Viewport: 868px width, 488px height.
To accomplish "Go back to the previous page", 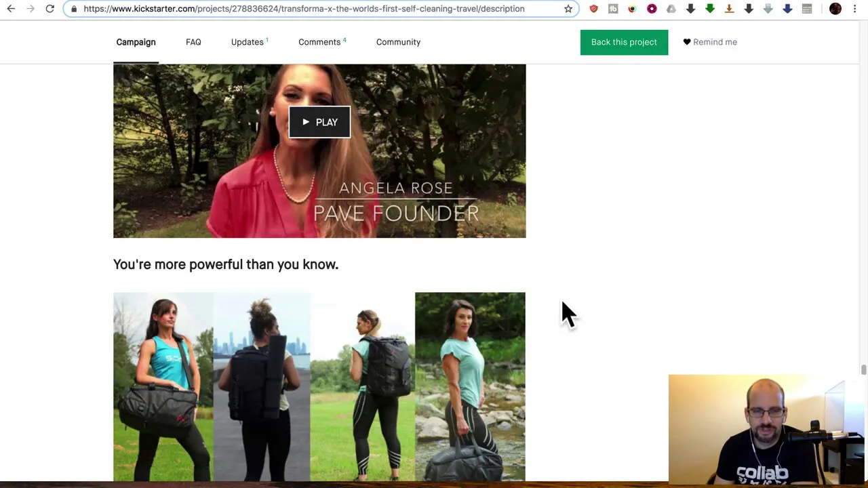I will pos(11,9).
